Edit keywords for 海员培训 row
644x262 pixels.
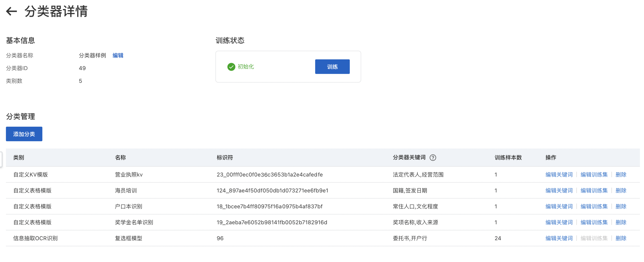click(559, 191)
